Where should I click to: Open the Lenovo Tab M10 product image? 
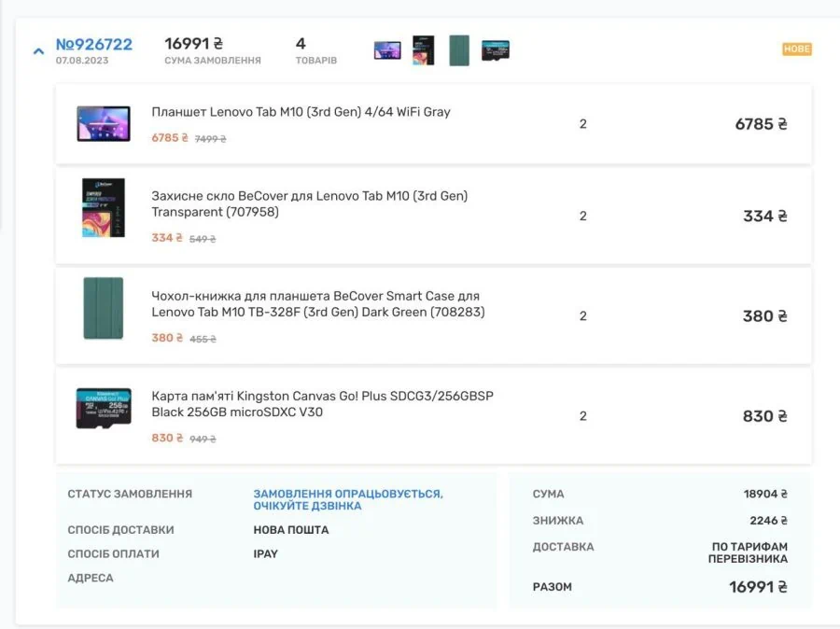pos(104,124)
